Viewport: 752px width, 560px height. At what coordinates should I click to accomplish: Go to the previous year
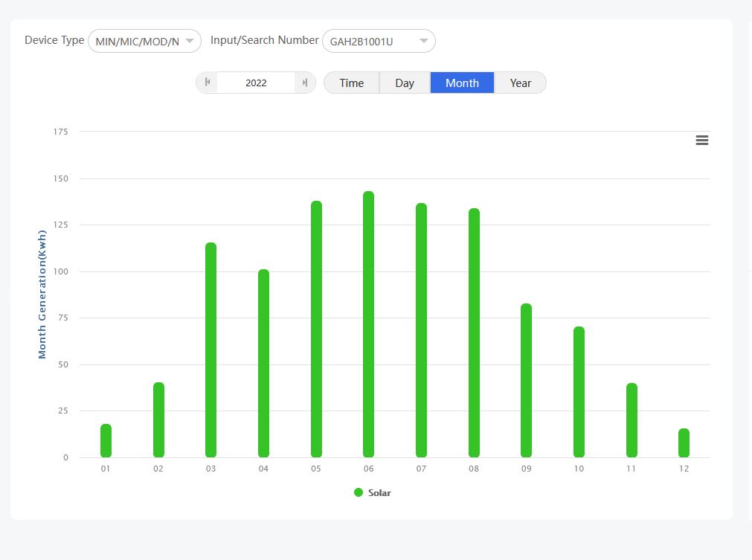208,83
